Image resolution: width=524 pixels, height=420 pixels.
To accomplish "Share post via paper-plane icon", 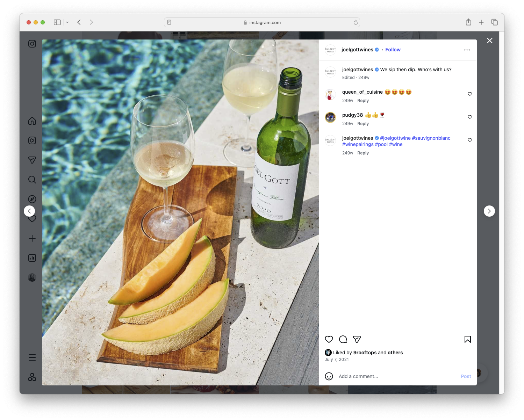I will 357,339.
